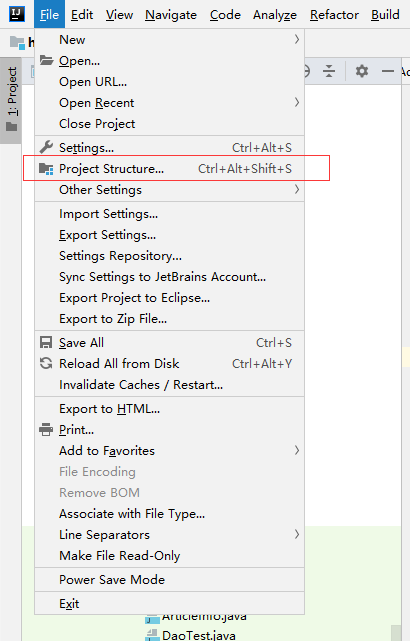This screenshot has width=410, height=641.
Task: Hide the Project panel with the minus icon
Action: (x=388, y=71)
